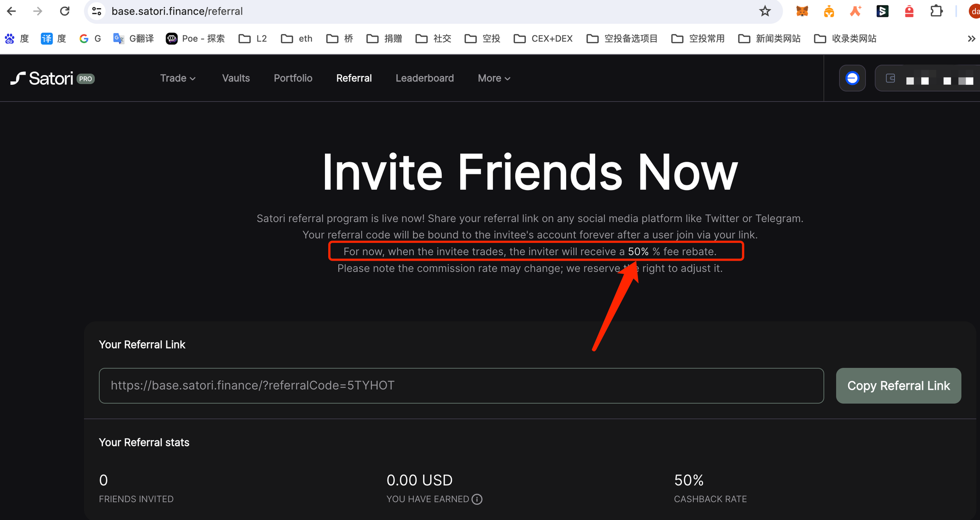Expand the Trade dropdown menu
The width and height of the screenshot is (980, 520).
coord(178,78)
